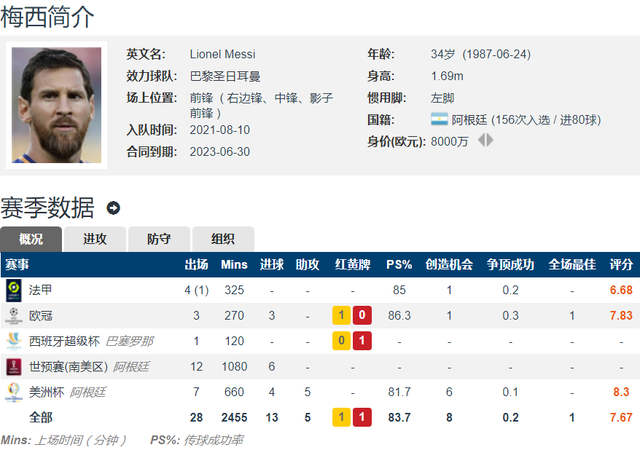
Task: Click the 巴黎圣日耳曼 team name
Action: (x=225, y=76)
